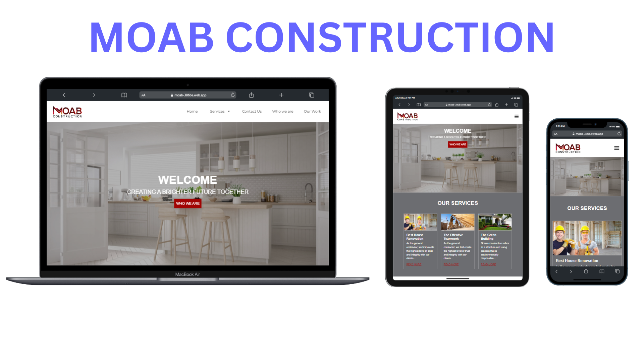
Task: Select the Contact Us navigation menu item
Action: tap(252, 111)
